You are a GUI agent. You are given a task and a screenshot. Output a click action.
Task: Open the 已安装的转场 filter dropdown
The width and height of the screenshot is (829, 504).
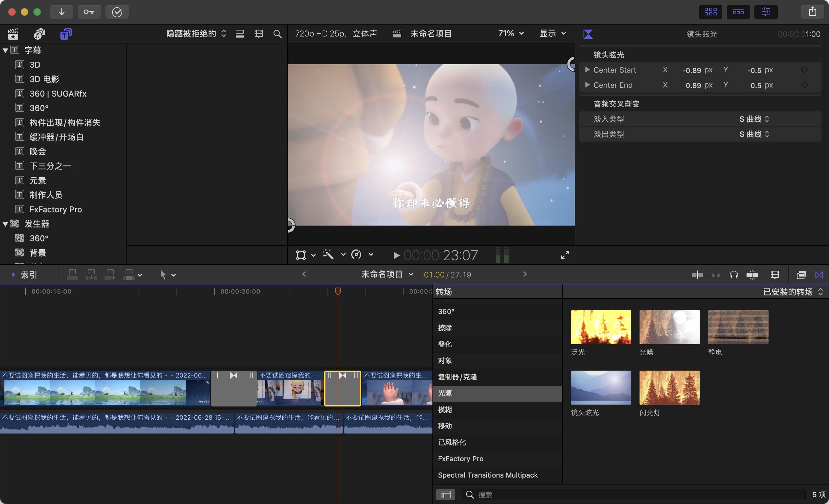(x=792, y=292)
